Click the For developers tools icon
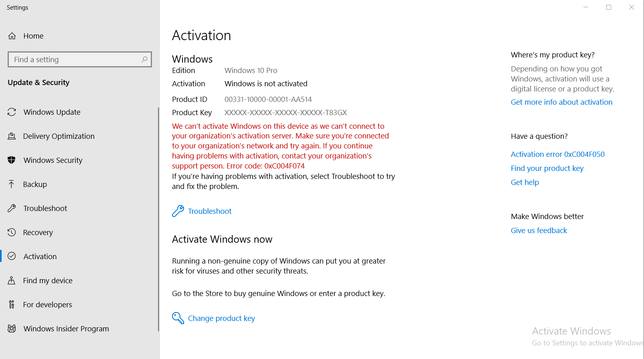The width and height of the screenshot is (644, 359). pyautogui.click(x=12, y=304)
